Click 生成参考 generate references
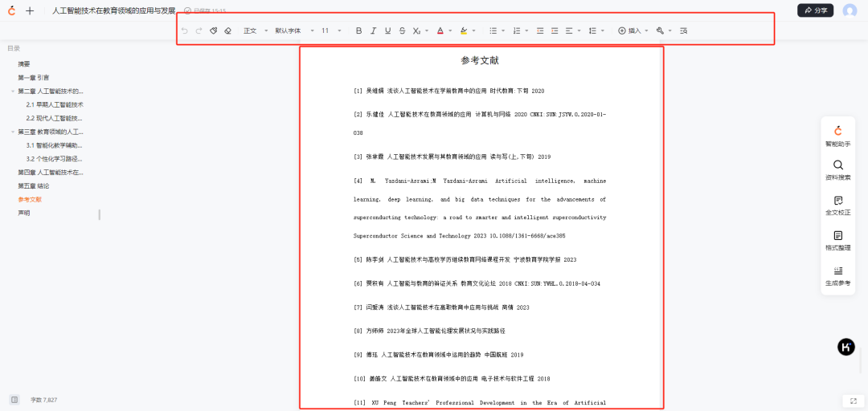The height and width of the screenshot is (411, 868). 837,276
